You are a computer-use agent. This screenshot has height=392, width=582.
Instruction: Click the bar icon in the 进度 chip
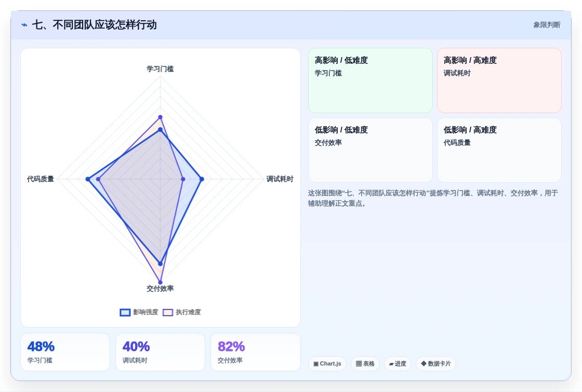[391, 364]
